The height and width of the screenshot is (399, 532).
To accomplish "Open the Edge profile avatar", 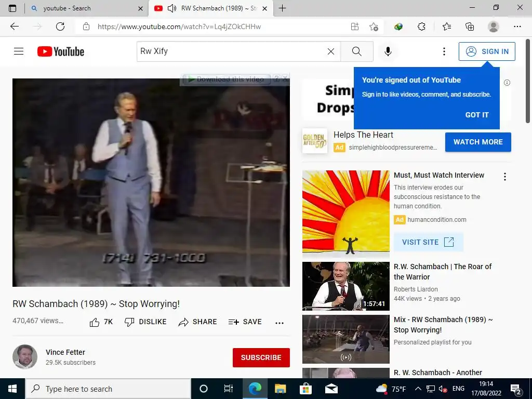I will (x=494, y=26).
